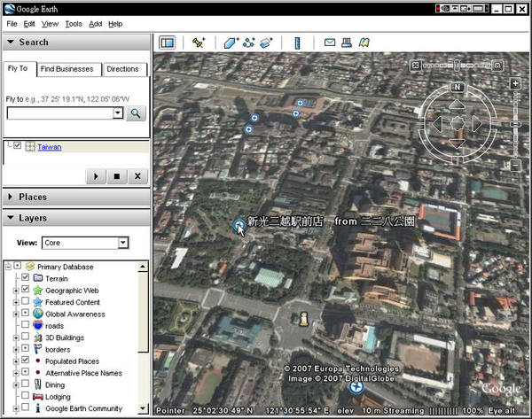
Task: Open the Add menu
Action: (96, 24)
